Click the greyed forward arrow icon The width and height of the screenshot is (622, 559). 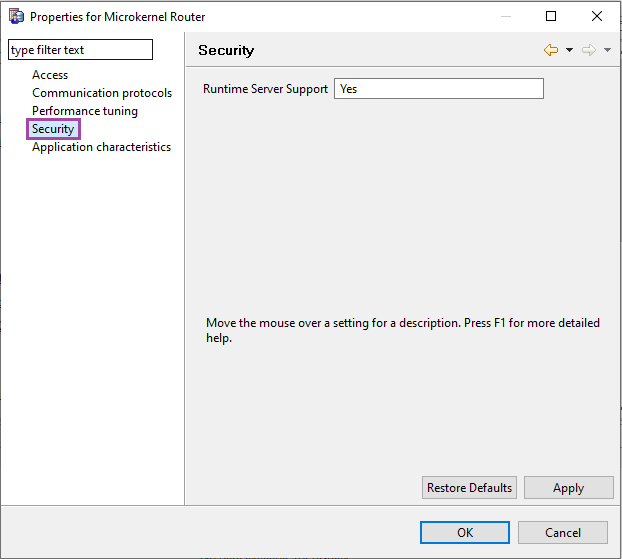click(589, 50)
